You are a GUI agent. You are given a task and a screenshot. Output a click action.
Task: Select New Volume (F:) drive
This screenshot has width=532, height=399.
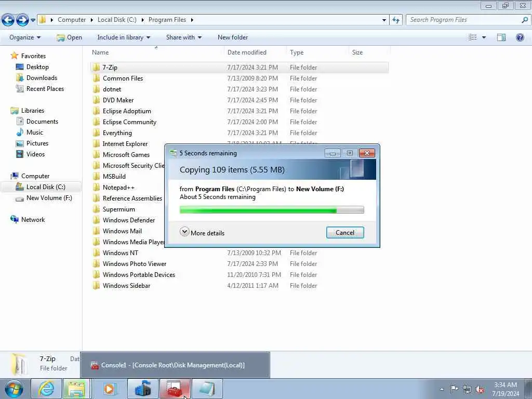click(49, 198)
